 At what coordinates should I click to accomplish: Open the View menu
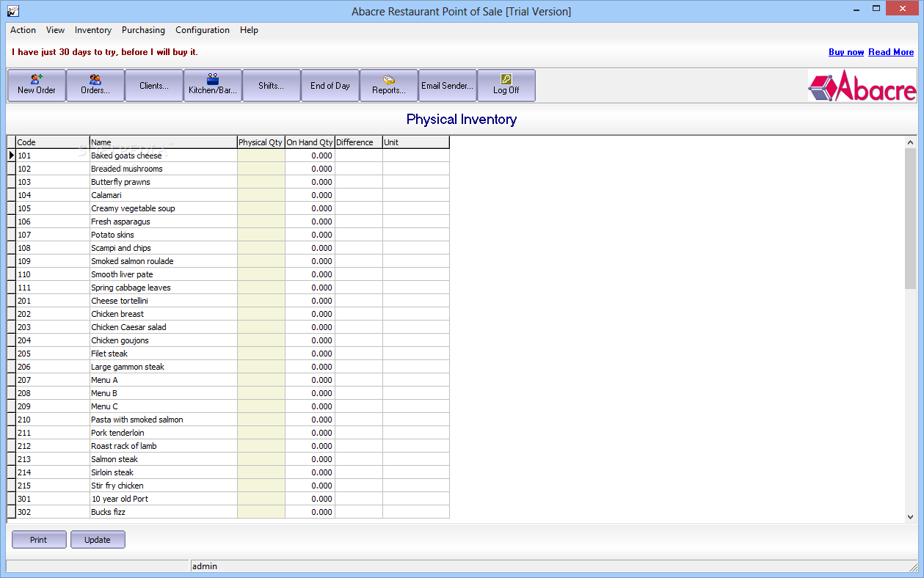[55, 30]
